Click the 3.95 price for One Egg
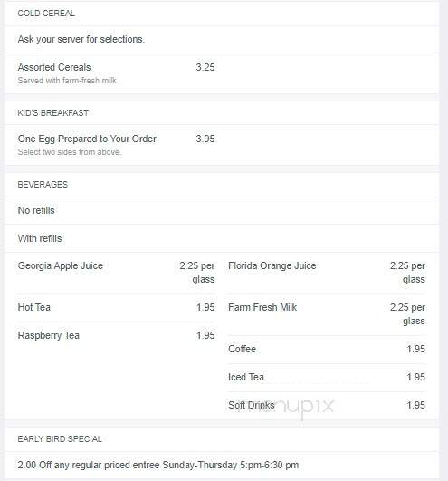Screen dimensions: 448x481 pos(205,139)
